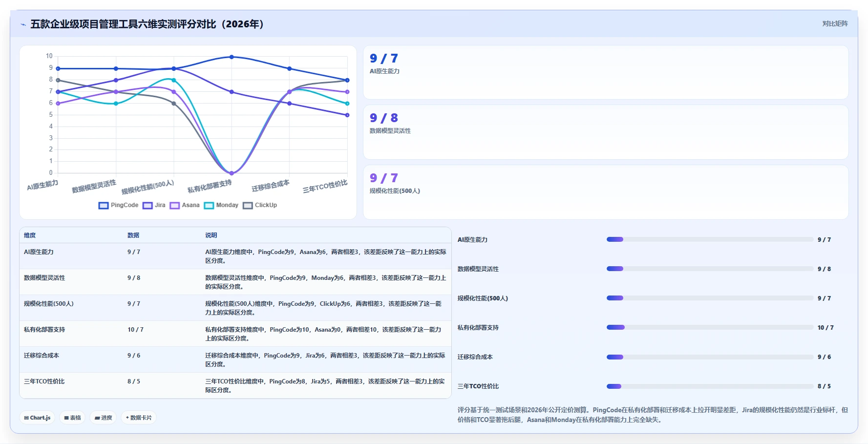This screenshot has height=444, width=868.
Task: Click the 9 / 6 value in the table
Action: pos(134,356)
